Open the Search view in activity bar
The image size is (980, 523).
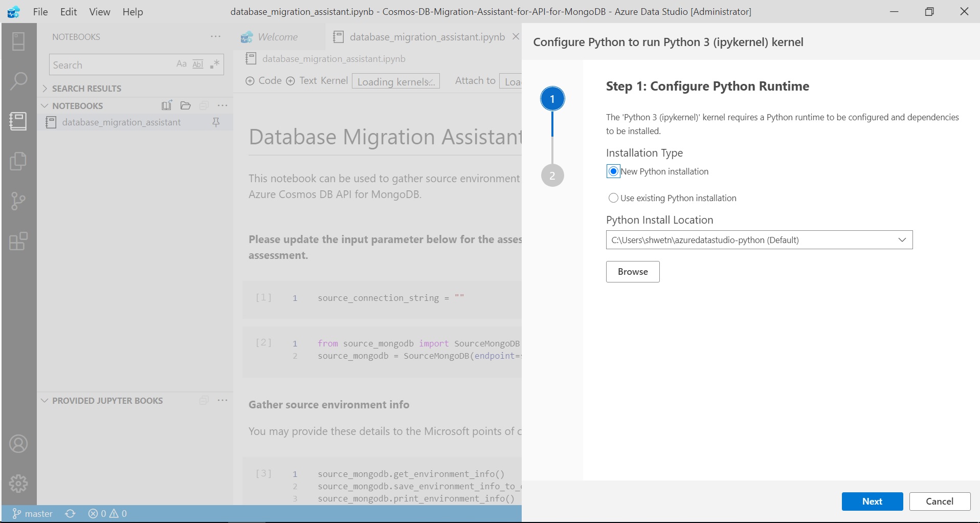(18, 81)
